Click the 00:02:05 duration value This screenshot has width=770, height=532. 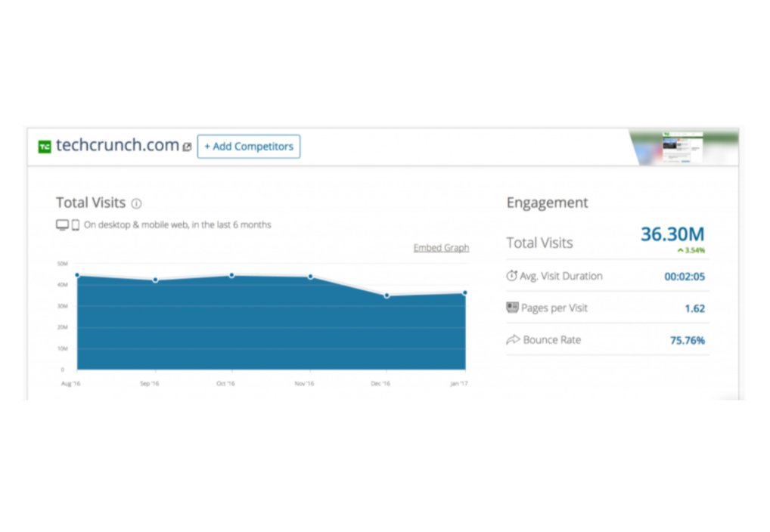[x=685, y=277]
